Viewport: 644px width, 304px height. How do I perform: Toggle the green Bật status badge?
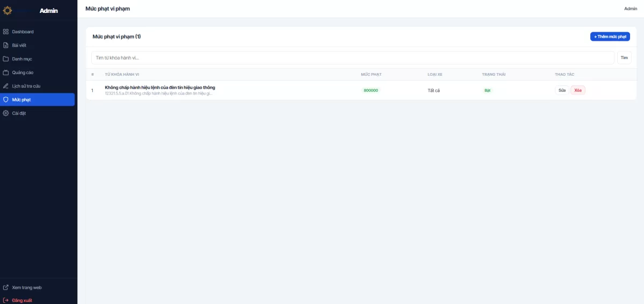tap(487, 90)
